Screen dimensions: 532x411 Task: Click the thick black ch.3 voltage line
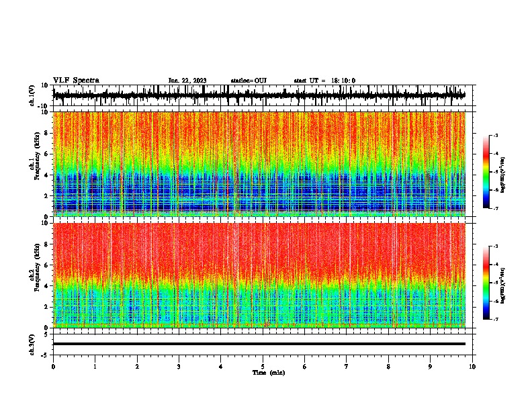click(259, 344)
